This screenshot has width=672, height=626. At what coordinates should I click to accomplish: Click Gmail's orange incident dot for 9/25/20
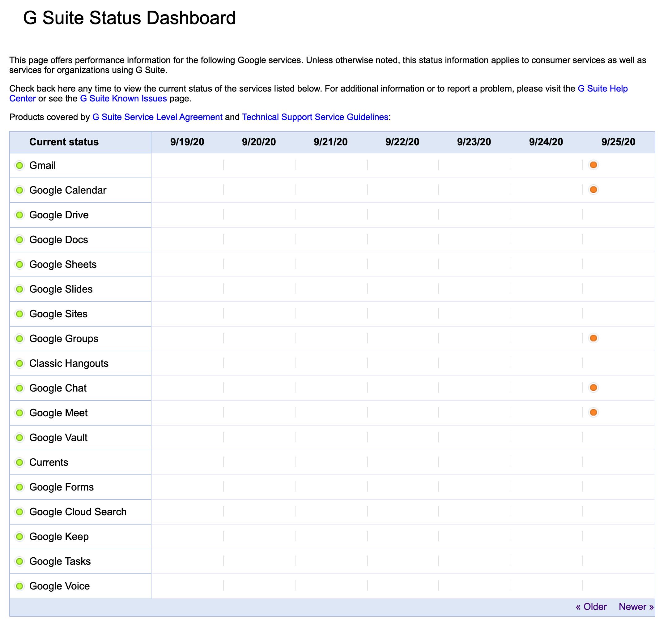pos(593,165)
